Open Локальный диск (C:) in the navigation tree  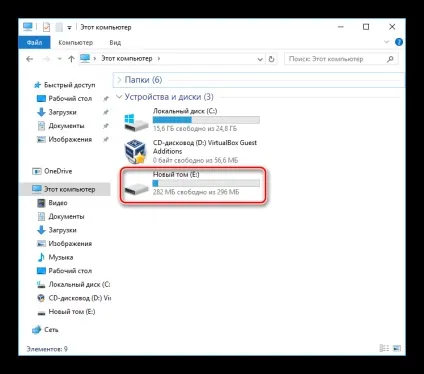(x=79, y=284)
